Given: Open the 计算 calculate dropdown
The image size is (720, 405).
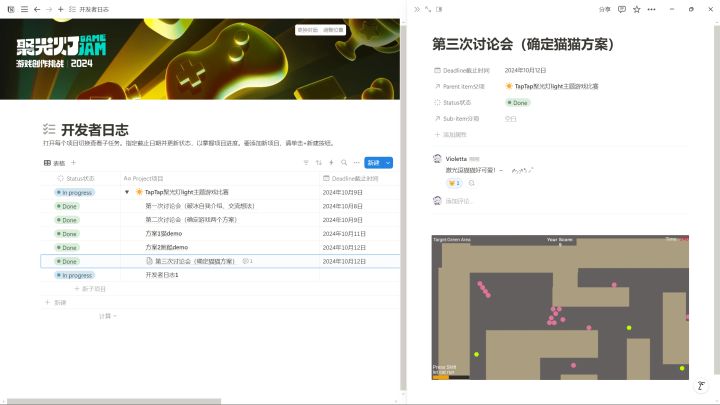Looking at the screenshot, I should (107, 316).
